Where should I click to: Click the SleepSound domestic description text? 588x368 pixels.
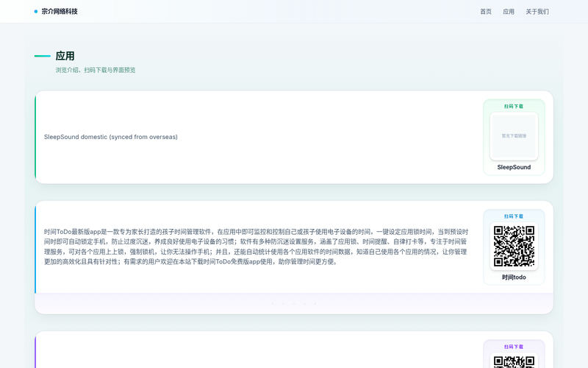coord(111,137)
